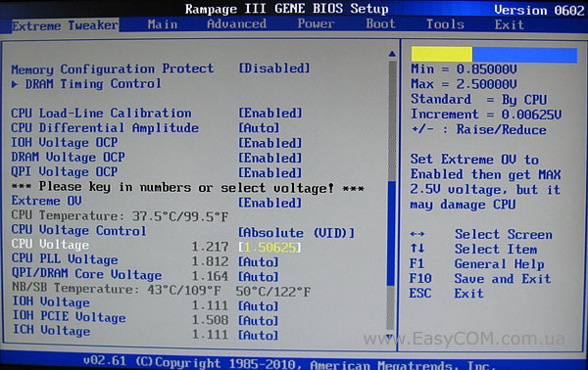
Task: Click the F10 Save and Exit hint
Action: pos(480,279)
